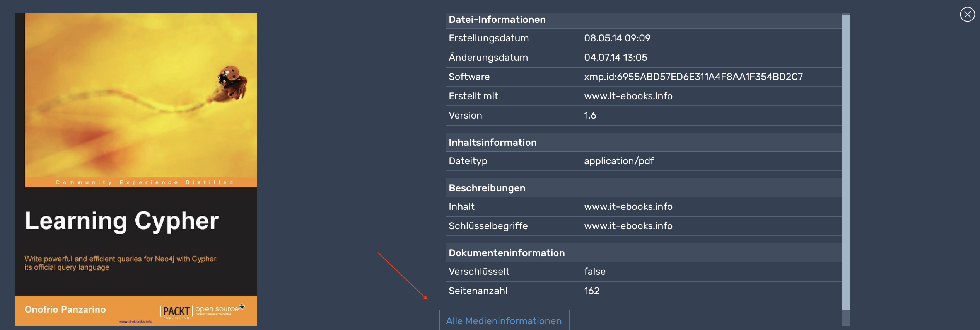980x330 pixels.
Task: Click the Änderungsdatum value 04.07.14 13:05
Action: pyautogui.click(x=615, y=58)
